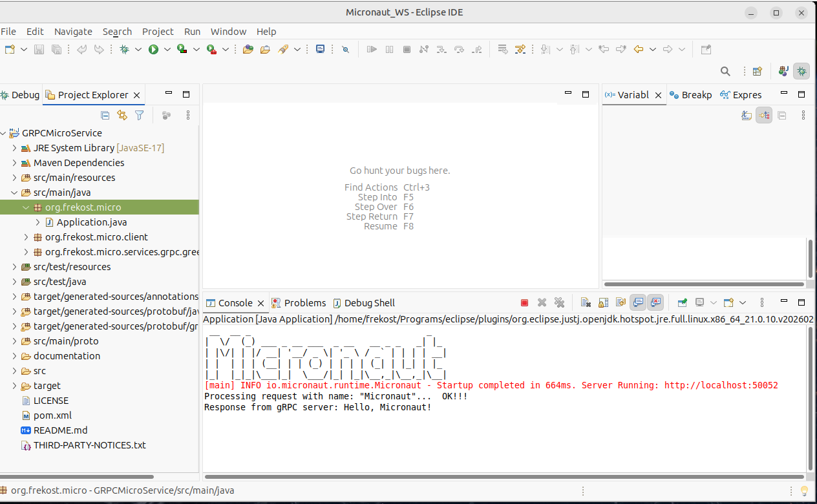Click the Back navigation yellow arrow
The height and width of the screenshot is (504, 817).
point(639,49)
